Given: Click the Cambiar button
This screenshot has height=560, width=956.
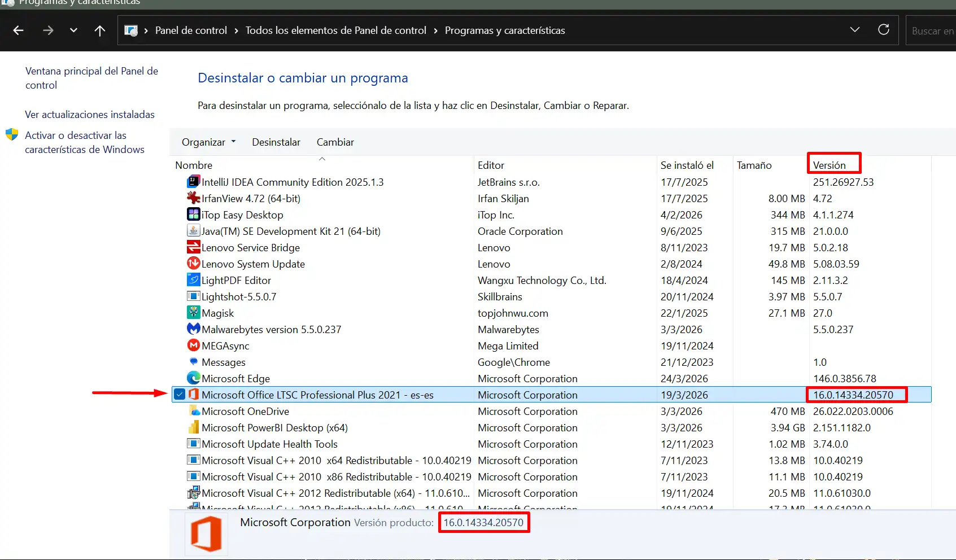Looking at the screenshot, I should tap(335, 142).
